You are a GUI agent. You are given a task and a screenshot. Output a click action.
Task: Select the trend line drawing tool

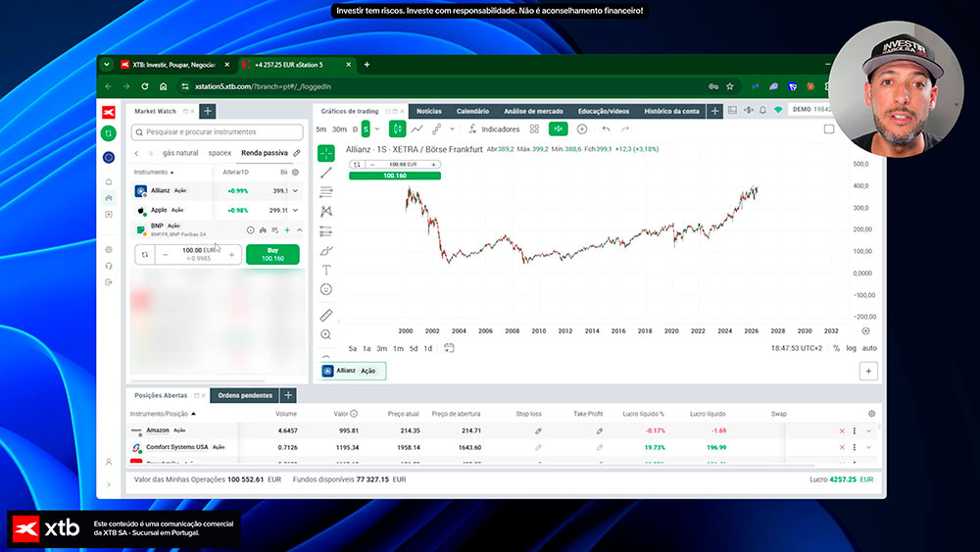pyautogui.click(x=326, y=173)
